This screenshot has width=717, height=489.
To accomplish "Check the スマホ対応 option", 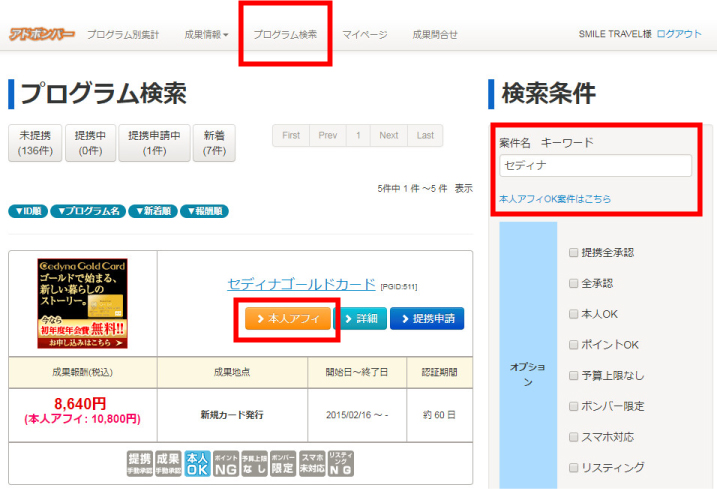I will pyautogui.click(x=573, y=437).
